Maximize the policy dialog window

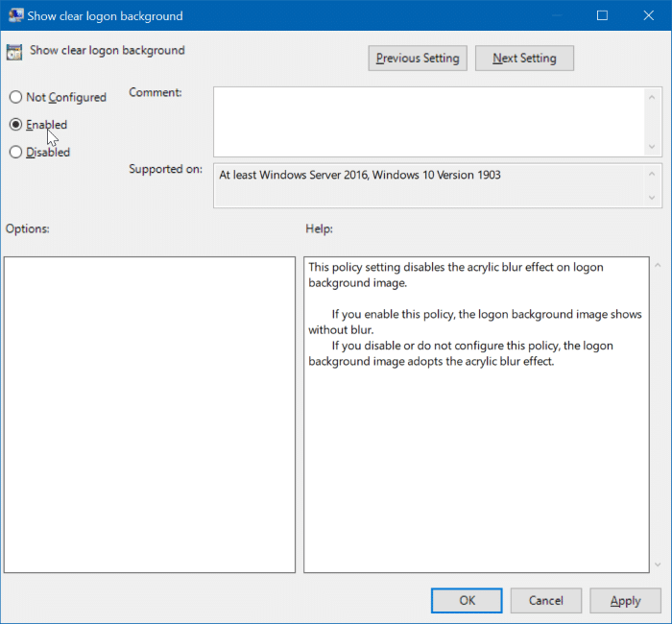coord(602,15)
